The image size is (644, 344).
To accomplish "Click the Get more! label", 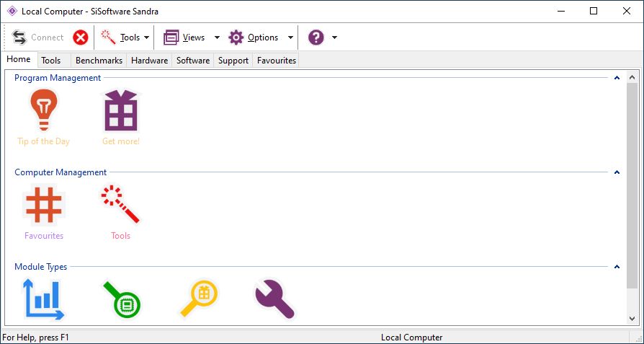I will tap(121, 141).
